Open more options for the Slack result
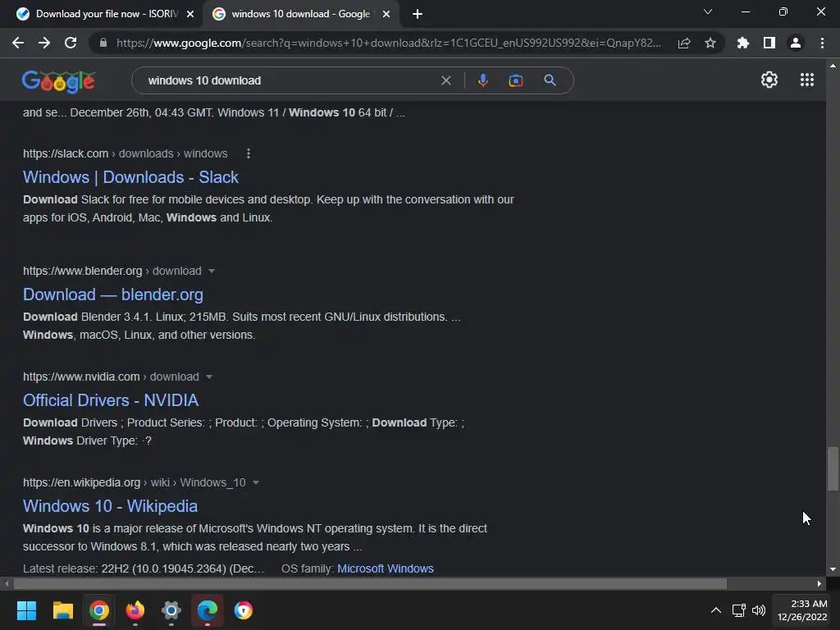This screenshot has width=840, height=630. pyautogui.click(x=248, y=153)
